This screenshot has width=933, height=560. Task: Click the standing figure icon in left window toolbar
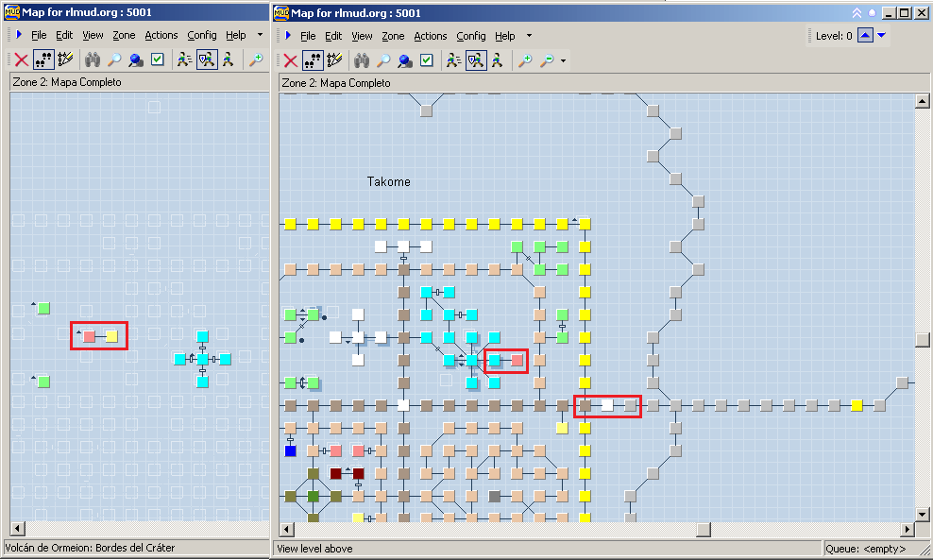(x=228, y=59)
